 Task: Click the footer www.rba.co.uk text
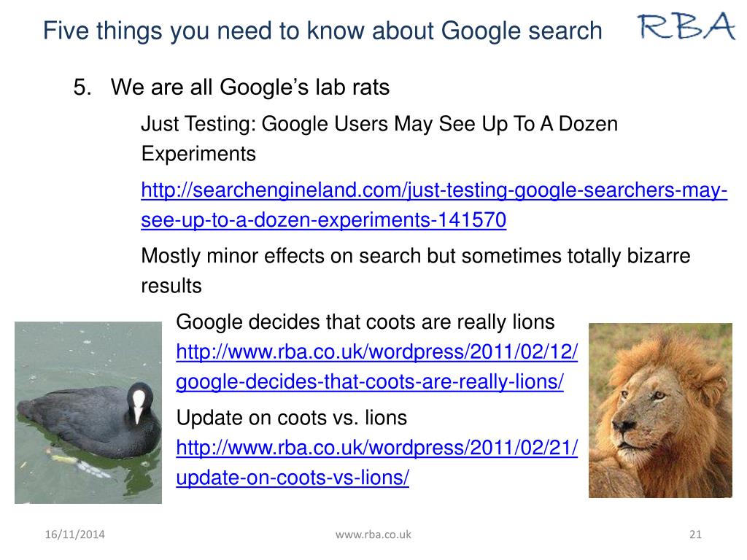pos(373,534)
